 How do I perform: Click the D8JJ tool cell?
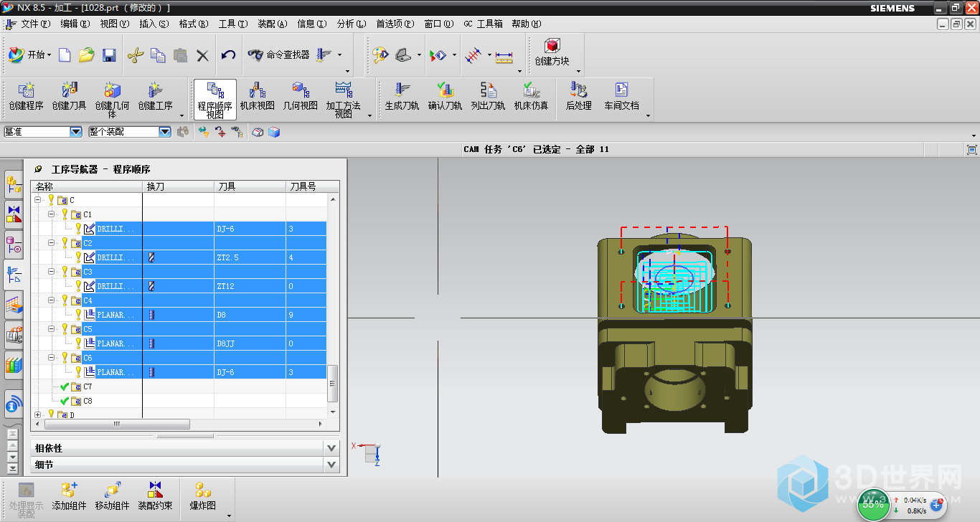pyautogui.click(x=250, y=343)
